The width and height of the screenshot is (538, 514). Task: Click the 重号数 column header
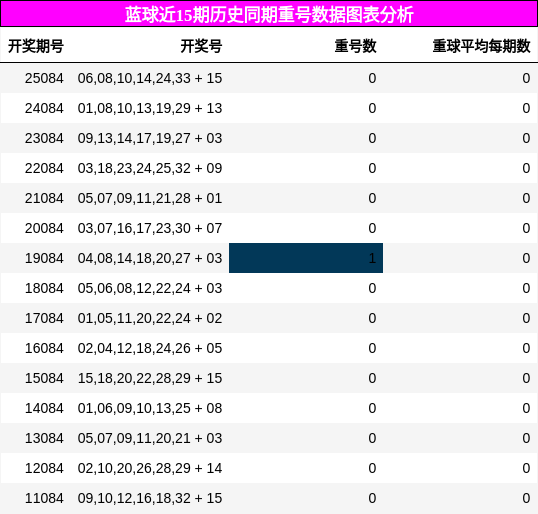[355, 46]
